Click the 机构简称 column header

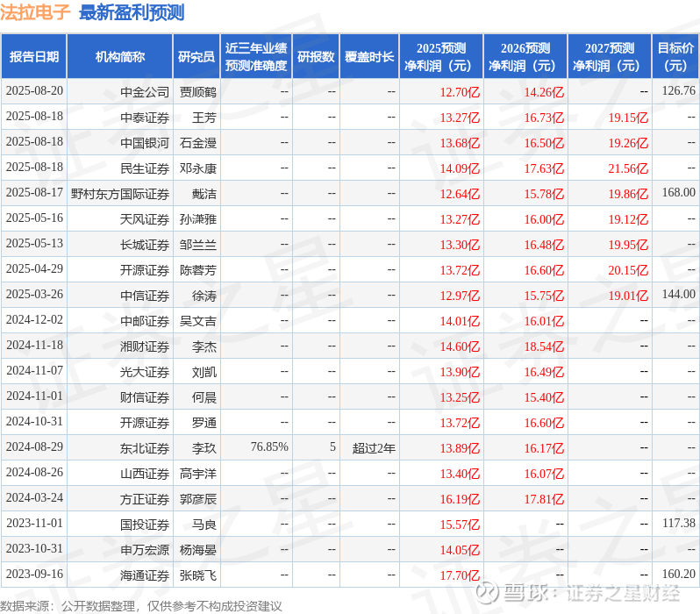119,56
